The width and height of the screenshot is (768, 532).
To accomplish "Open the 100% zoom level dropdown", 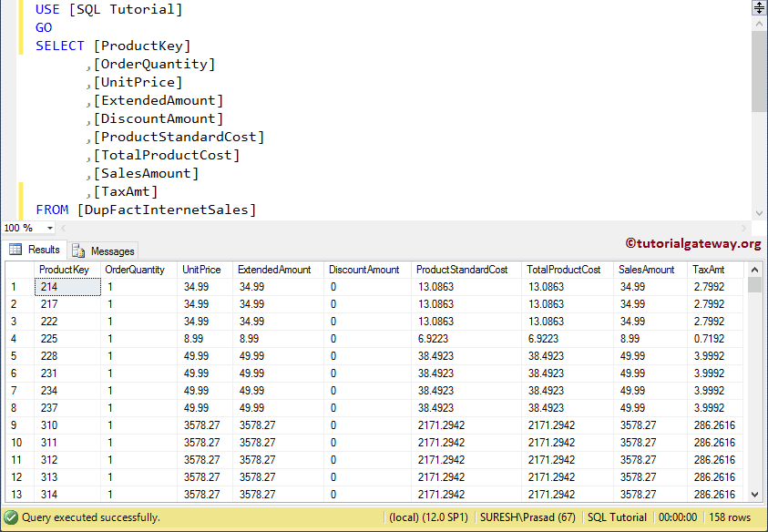I will point(50,228).
